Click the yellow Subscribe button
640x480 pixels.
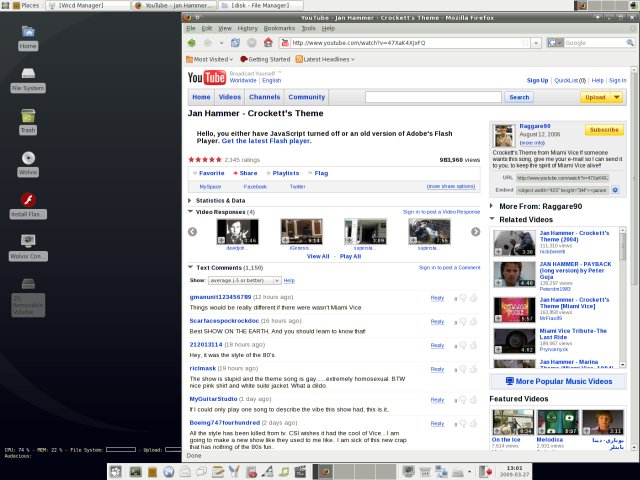click(604, 130)
